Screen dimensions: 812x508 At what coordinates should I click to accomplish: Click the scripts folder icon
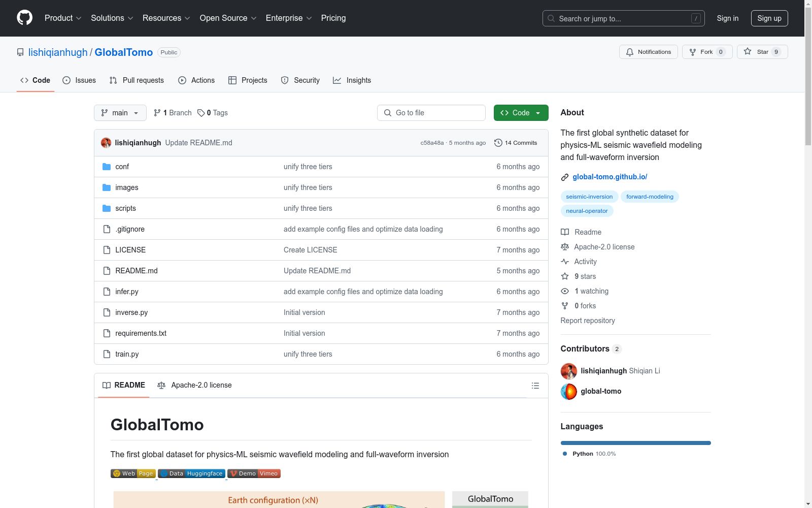click(x=107, y=208)
